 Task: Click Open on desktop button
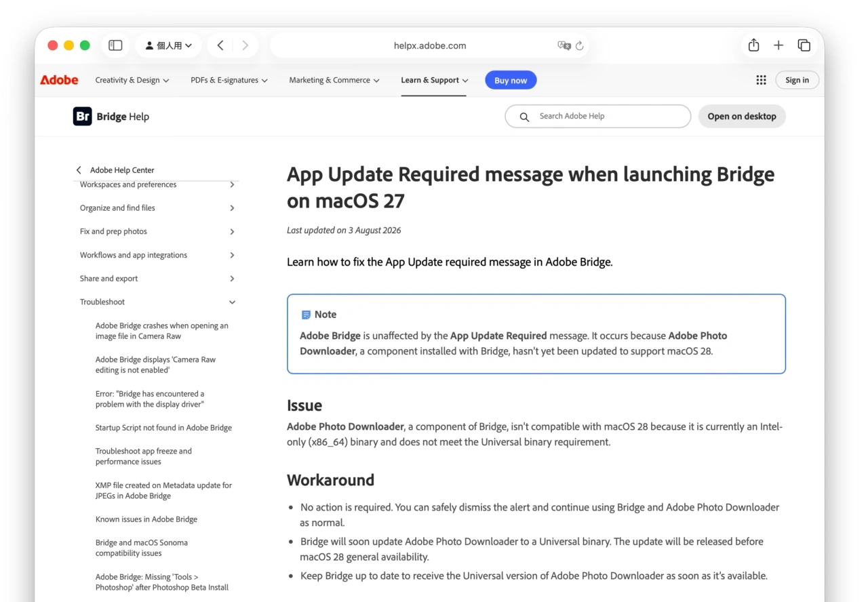coord(742,117)
